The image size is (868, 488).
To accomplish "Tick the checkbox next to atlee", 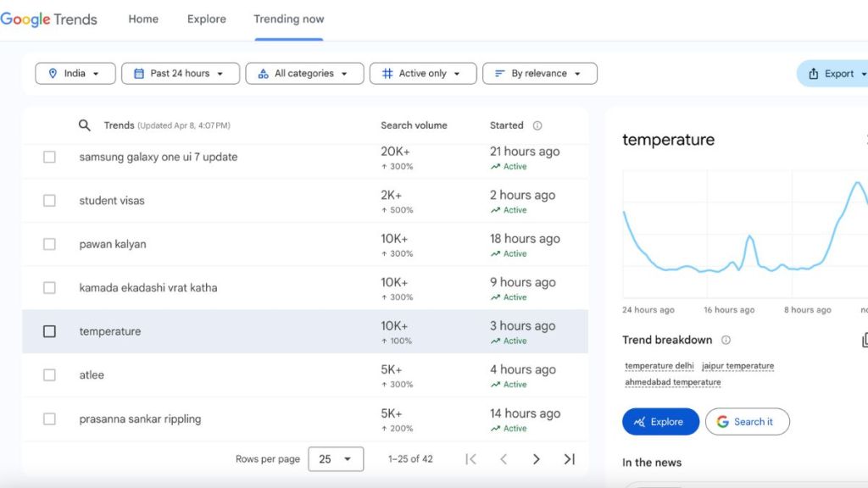I will coord(49,375).
